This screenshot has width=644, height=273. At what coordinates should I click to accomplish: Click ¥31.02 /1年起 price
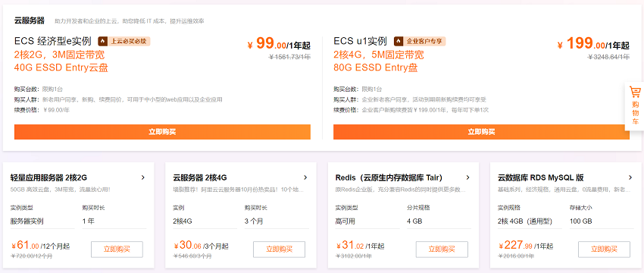[x=360, y=246]
